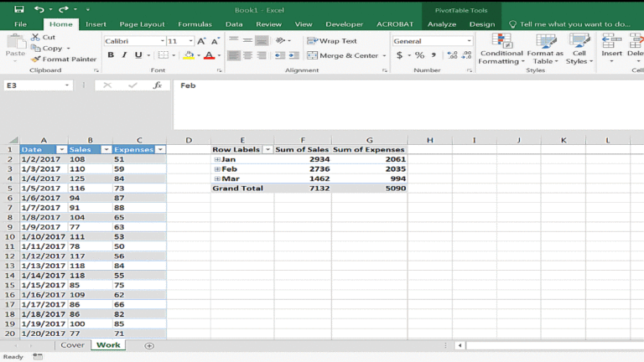644x362 pixels.
Task: Open the General number format dropdown
Action: 469,41
